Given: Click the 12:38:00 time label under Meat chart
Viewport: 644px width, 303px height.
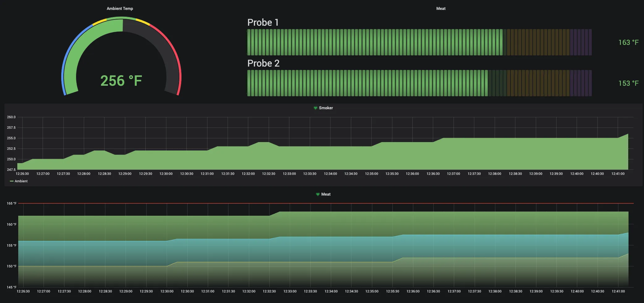Looking at the screenshot, I should coord(495,291).
